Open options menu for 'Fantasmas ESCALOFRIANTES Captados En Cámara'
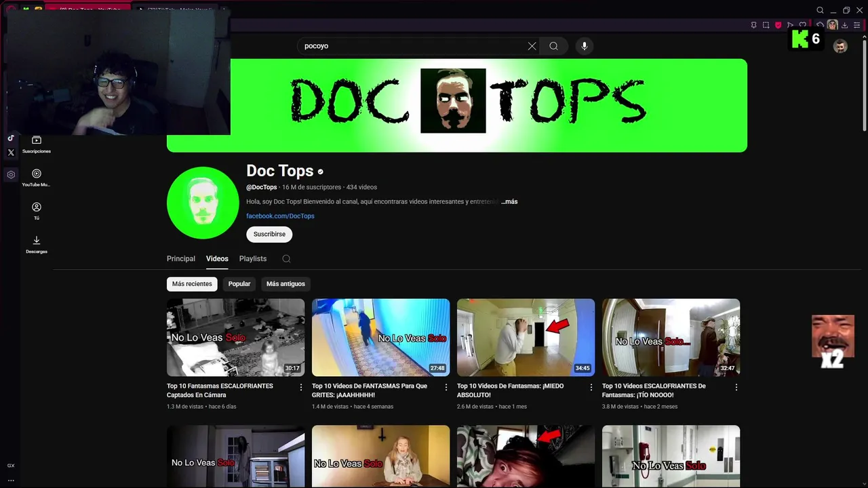868x488 pixels. (x=301, y=387)
